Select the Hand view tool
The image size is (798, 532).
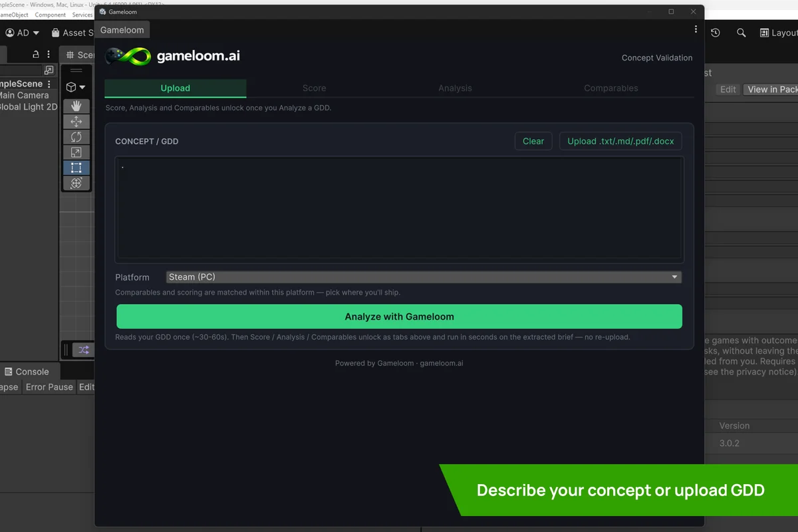[76, 106]
